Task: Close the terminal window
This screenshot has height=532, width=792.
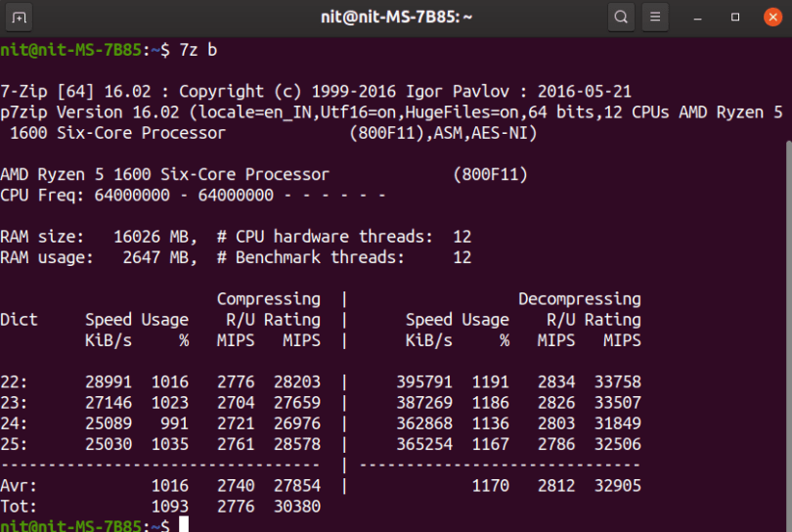Action: click(772, 18)
